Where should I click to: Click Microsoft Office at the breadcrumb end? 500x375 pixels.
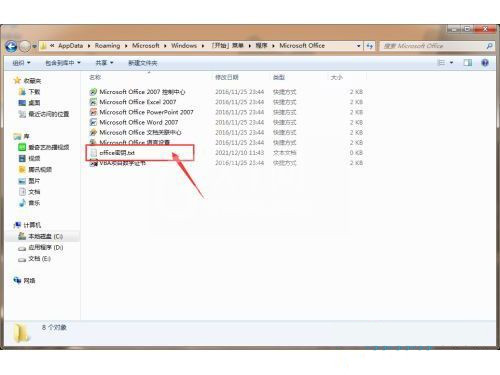302,46
